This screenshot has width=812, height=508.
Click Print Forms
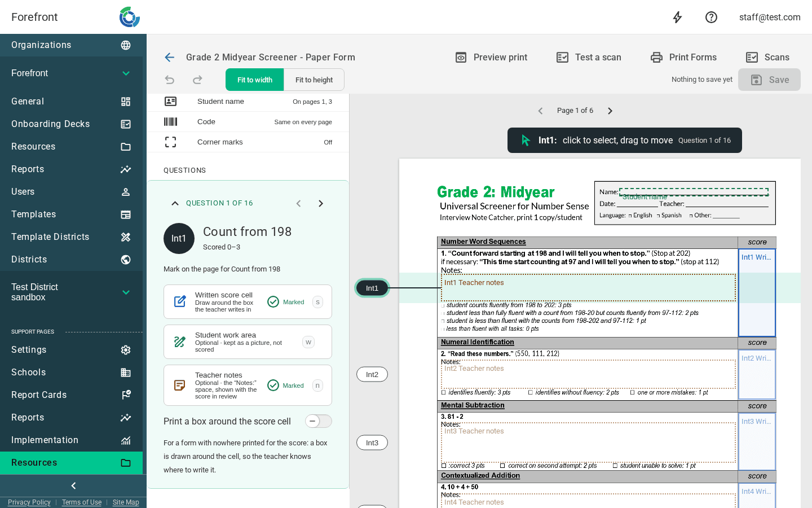(x=683, y=57)
